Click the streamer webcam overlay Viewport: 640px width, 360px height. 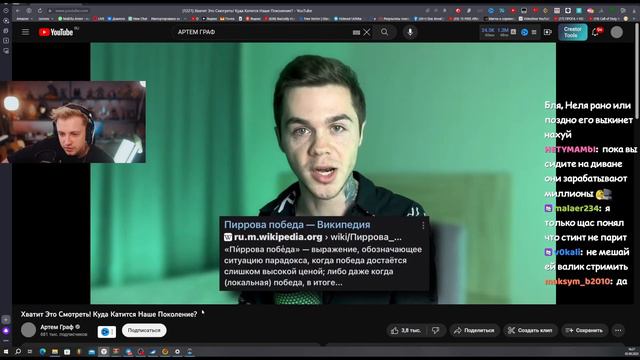click(x=73, y=122)
